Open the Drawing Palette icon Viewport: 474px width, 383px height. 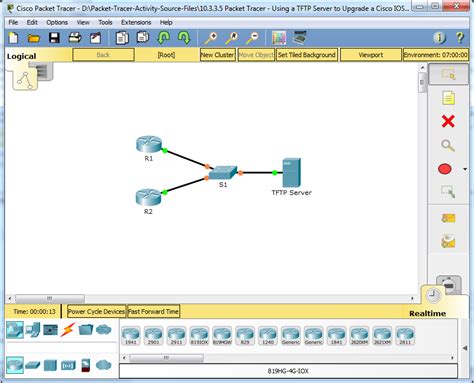(279, 38)
